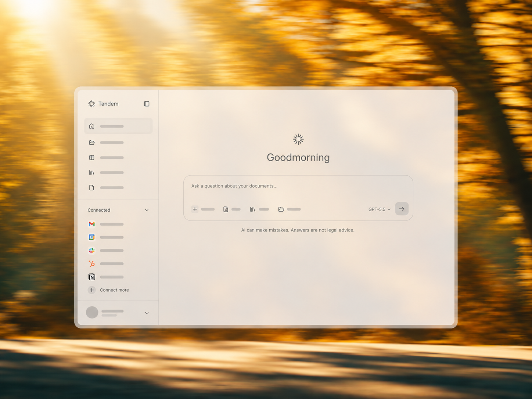Screen dimensions: 532x399
Task: Collapse the sidebar with the panel toggle icon
Action: 147,104
